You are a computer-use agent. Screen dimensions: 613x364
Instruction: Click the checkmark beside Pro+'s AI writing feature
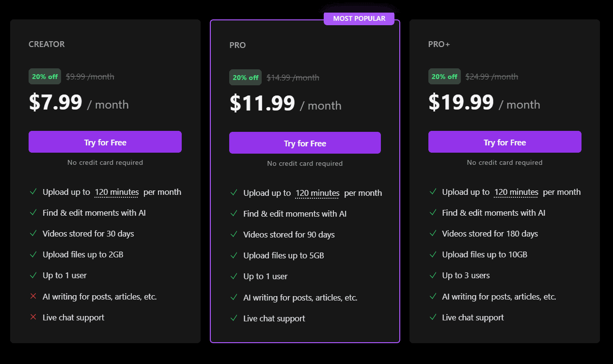(433, 296)
